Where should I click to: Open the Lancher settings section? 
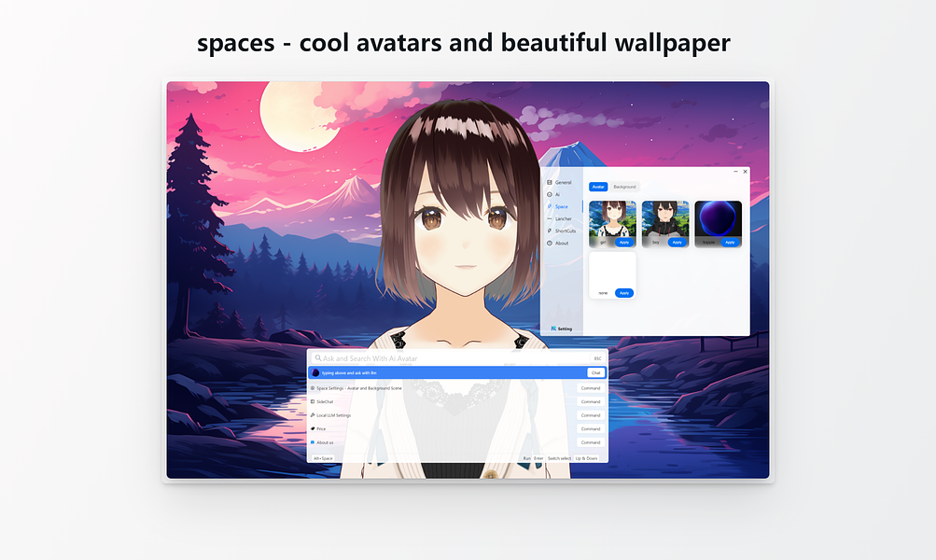tap(560, 219)
